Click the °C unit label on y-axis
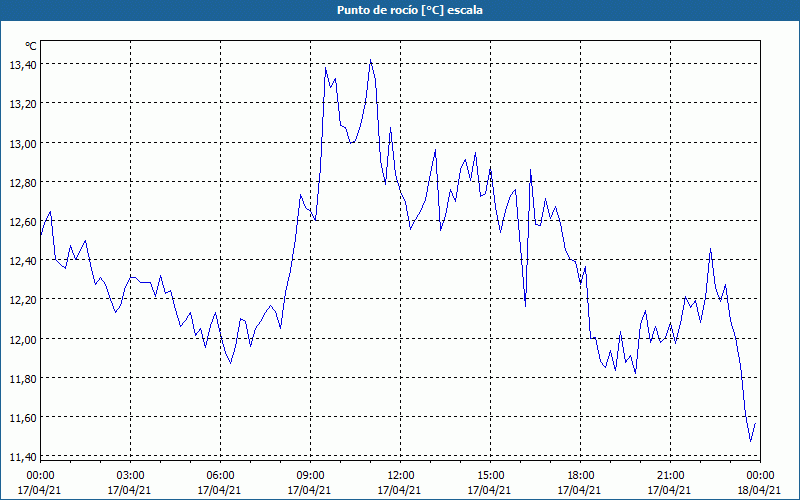 tap(31, 46)
